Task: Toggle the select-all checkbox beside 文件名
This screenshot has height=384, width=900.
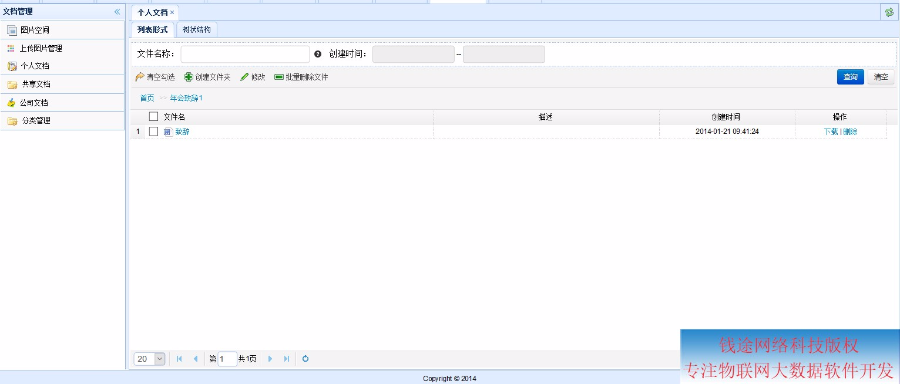Action: click(x=153, y=117)
